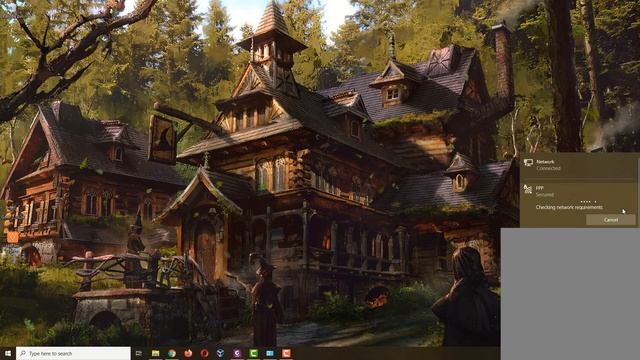Screen dimensions: 640x360
Task: Select the Network Connected entry
Action: [578, 166]
